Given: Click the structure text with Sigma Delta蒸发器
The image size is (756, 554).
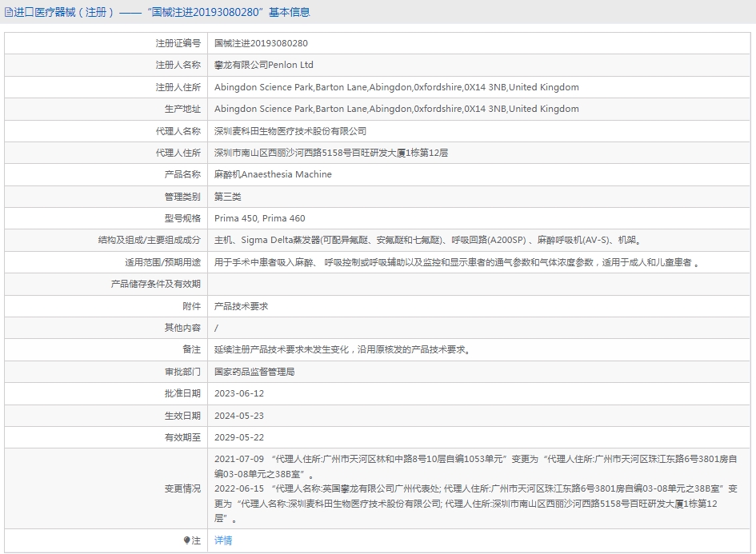Looking at the screenshot, I should tap(427, 240).
